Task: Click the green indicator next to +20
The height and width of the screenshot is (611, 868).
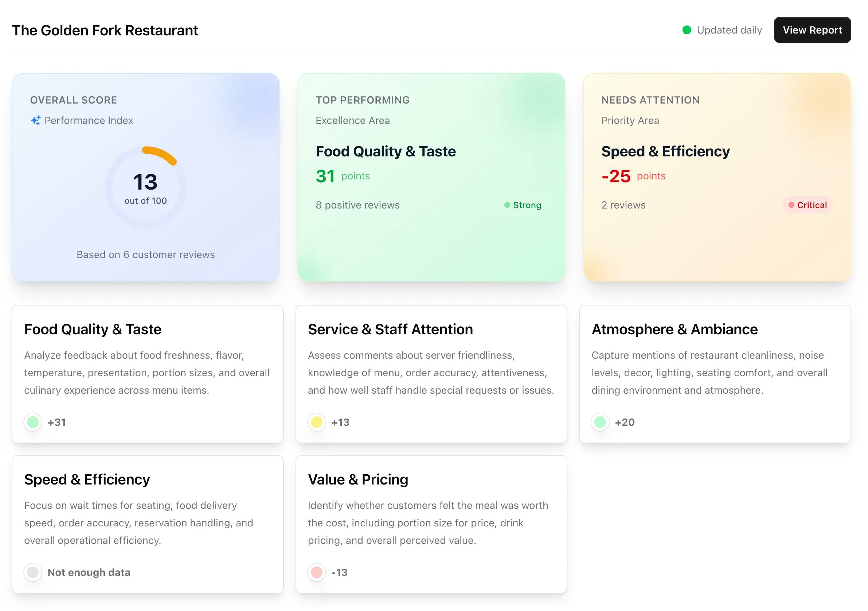Action: point(600,422)
